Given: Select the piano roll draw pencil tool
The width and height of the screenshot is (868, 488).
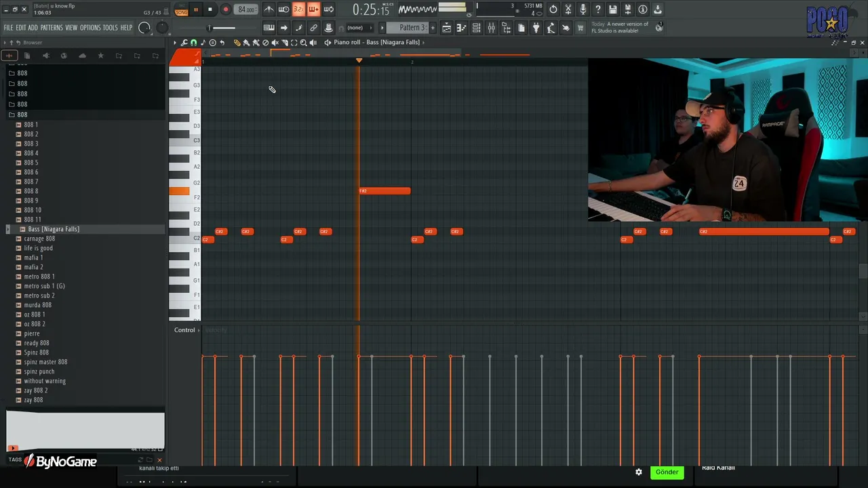Looking at the screenshot, I should (x=237, y=42).
